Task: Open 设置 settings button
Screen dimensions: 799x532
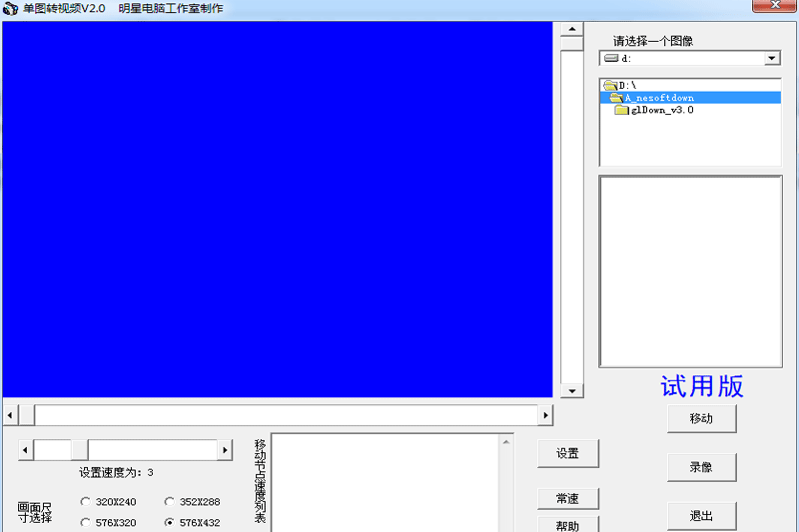Action: click(x=567, y=453)
